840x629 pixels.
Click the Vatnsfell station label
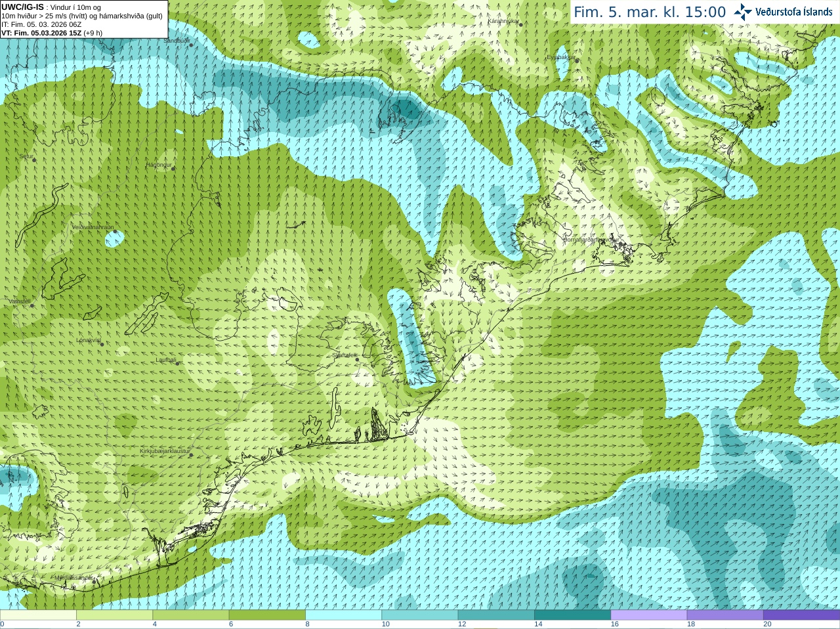pos(20,301)
